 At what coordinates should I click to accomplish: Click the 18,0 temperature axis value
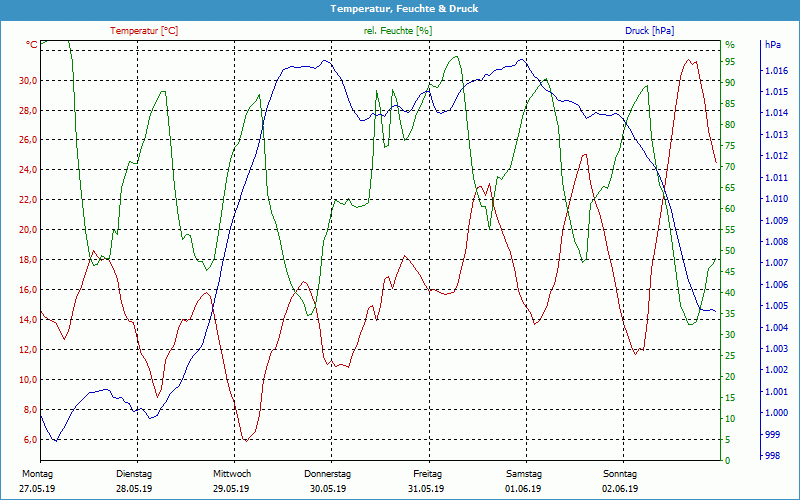28,260
